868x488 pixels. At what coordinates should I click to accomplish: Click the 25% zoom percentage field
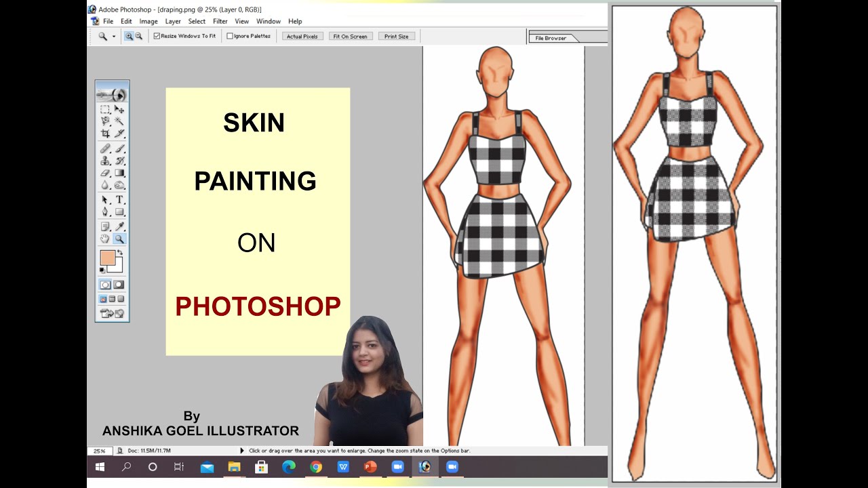coord(100,451)
